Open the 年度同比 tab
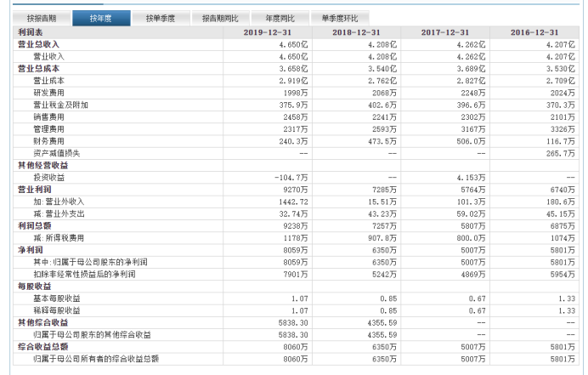The height and width of the screenshot is (375, 588). tap(280, 18)
